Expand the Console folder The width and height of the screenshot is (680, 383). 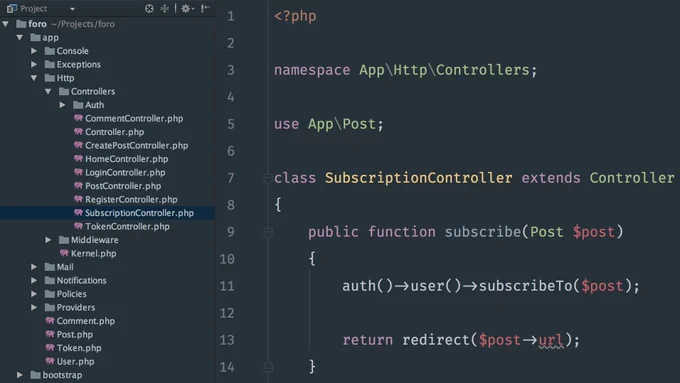point(34,51)
